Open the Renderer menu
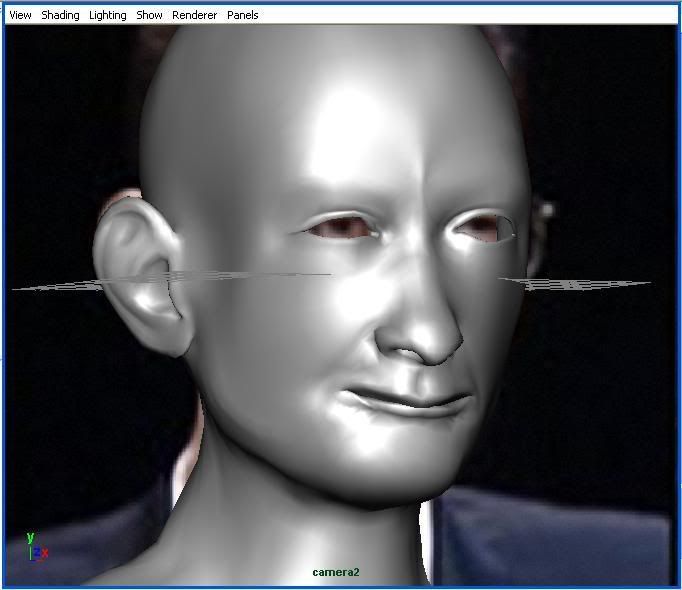The image size is (682, 590). 194,15
